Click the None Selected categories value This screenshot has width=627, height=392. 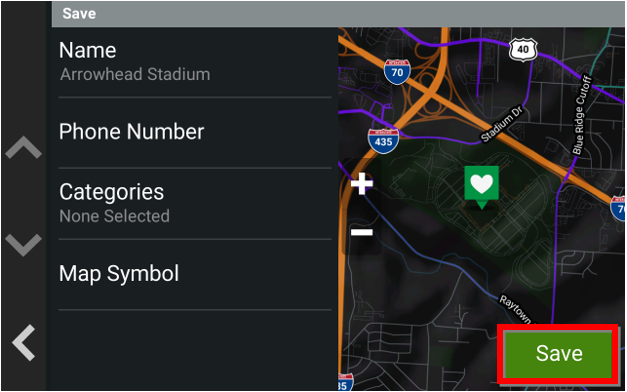(114, 216)
